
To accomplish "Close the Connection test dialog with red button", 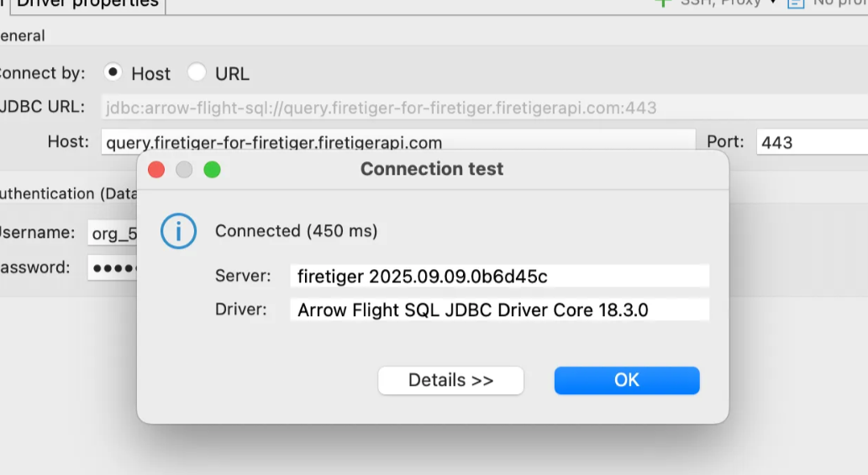I will [x=156, y=170].
